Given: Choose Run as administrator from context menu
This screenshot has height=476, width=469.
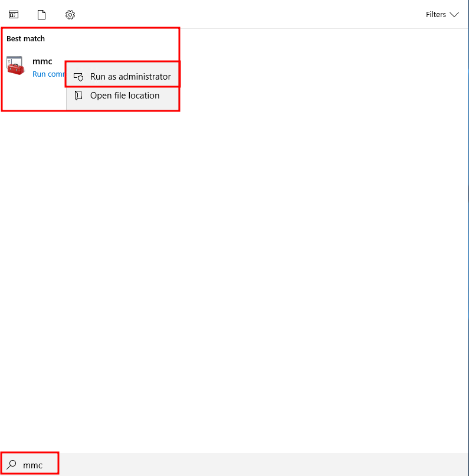Looking at the screenshot, I should [130, 77].
